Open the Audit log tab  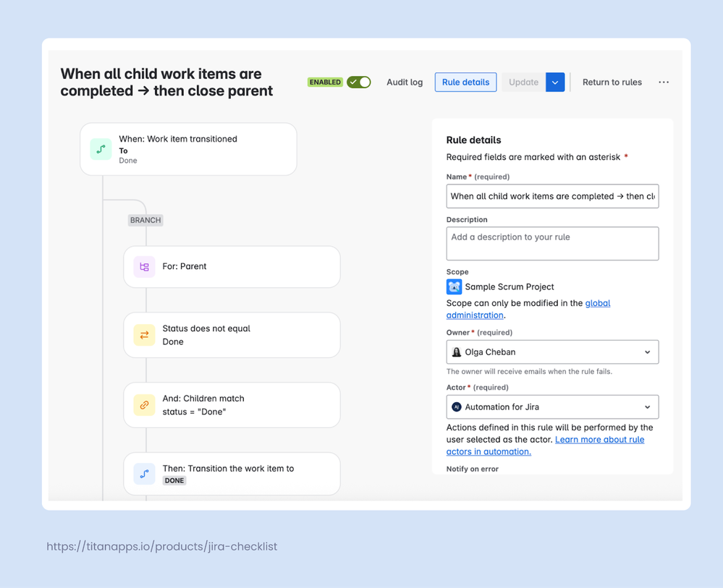(x=405, y=82)
